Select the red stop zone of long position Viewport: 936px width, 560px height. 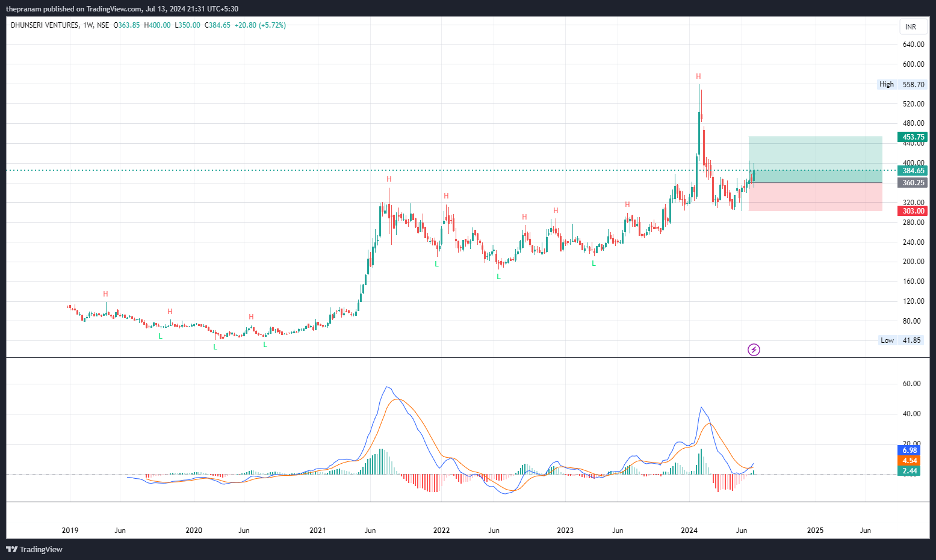tap(816, 197)
